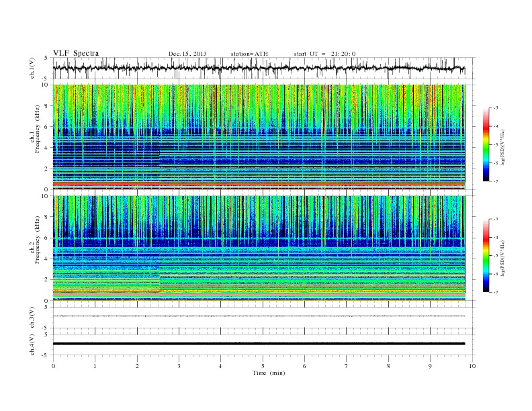This screenshot has height=411, width=532.
Task: Click the time axis tick label "3"
Action: [179, 366]
